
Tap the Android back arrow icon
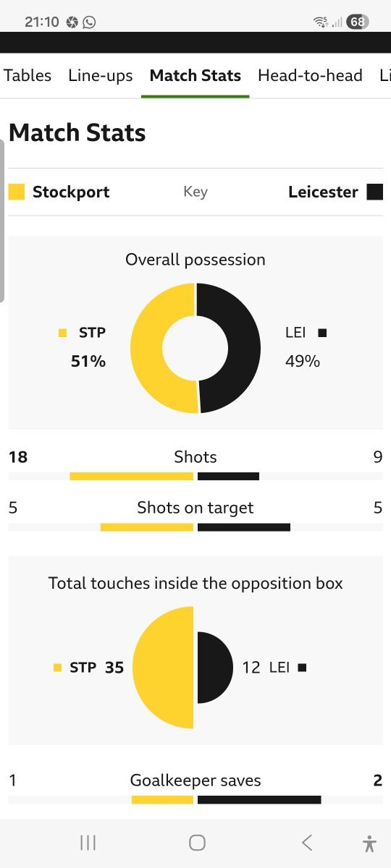pyautogui.click(x=306, y=843)
